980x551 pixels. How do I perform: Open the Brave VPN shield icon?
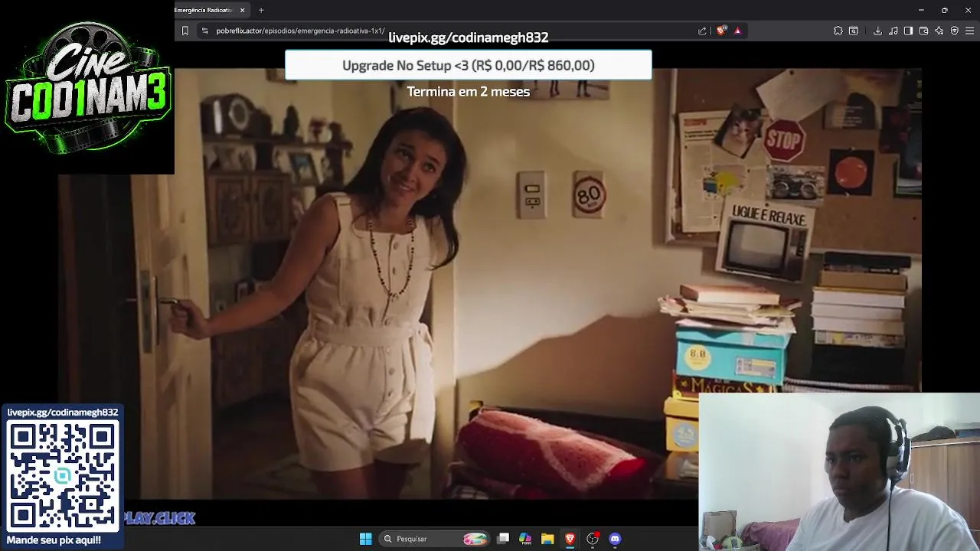click(954, 31)
